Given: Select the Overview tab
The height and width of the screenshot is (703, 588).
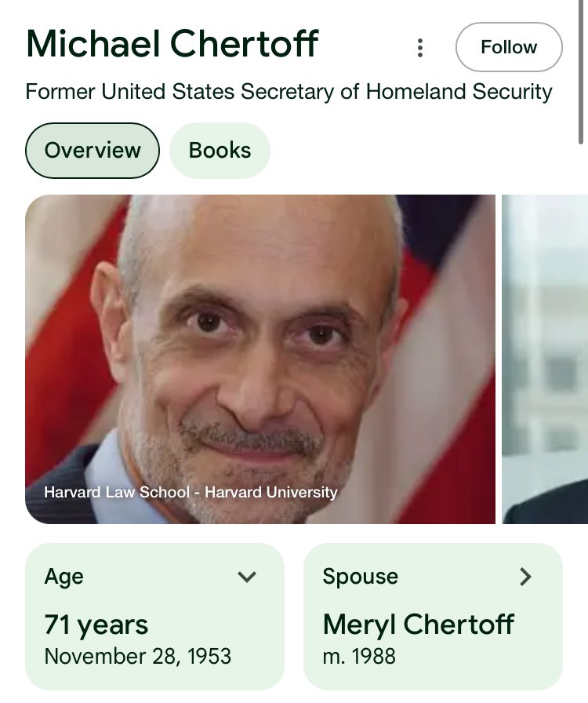Looking at the screenshot, I should point(93,150).
